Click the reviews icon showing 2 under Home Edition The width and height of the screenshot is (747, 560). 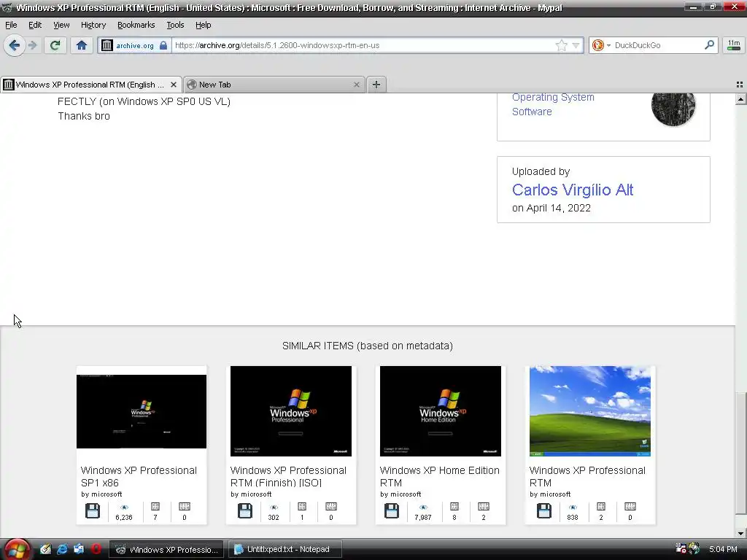[484, 507]
